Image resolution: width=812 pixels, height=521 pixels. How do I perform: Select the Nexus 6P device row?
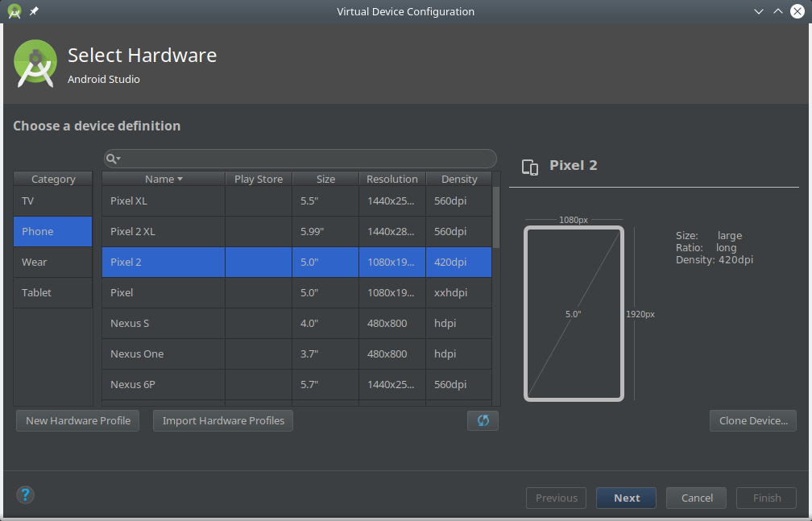click(x=163, y=384)
